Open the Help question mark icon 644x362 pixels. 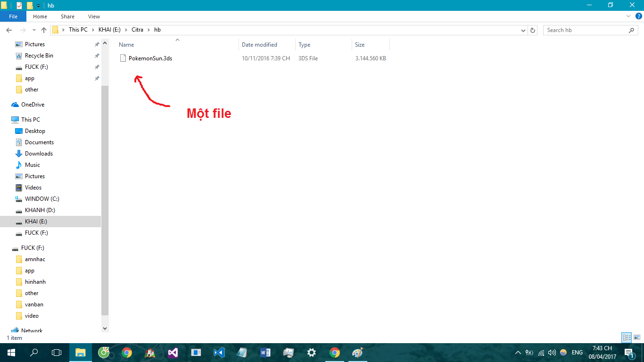638,16
